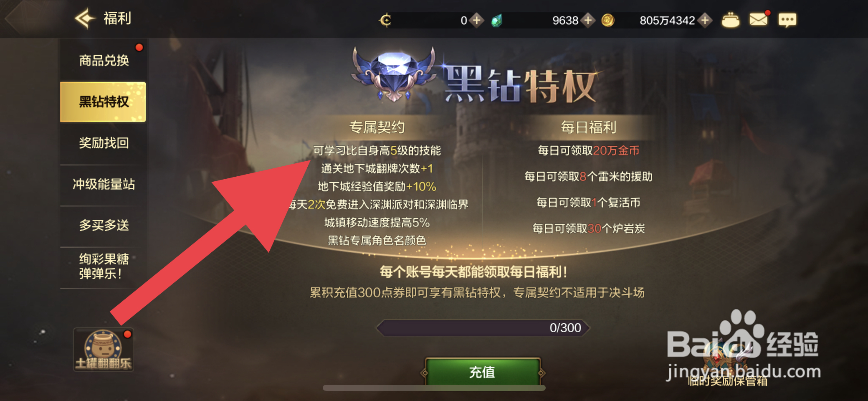
Task: Switch to the 商品兑换 tab
Action: 104,61
